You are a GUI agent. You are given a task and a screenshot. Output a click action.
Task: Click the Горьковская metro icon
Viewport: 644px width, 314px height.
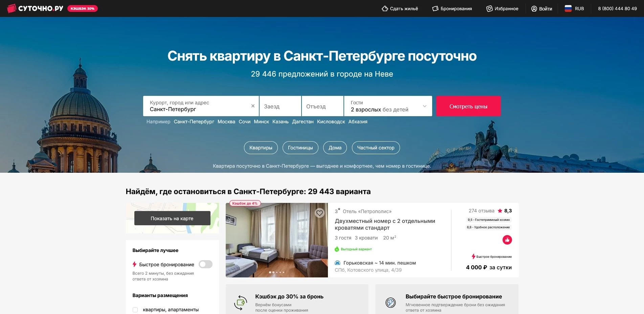pos(337,263)
